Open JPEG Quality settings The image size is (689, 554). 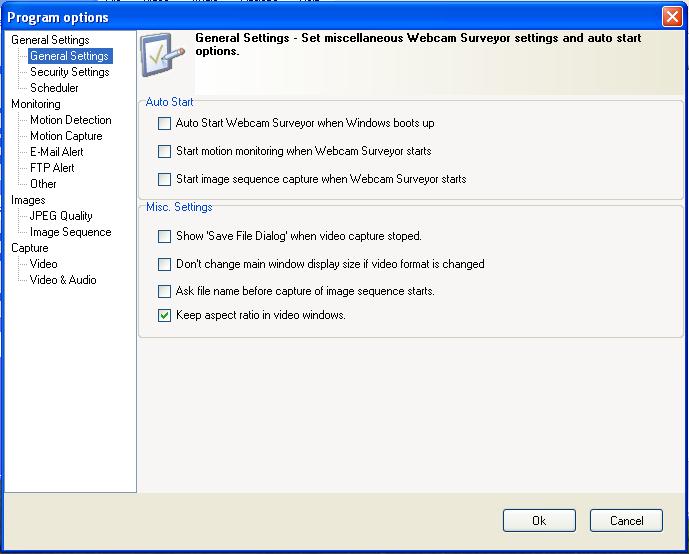(x=61, y=216)
